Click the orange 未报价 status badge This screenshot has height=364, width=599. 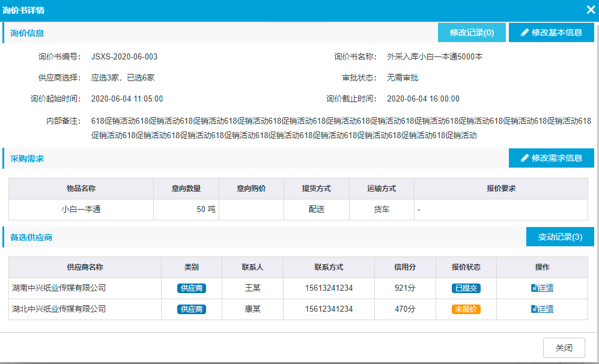pyautogui.click(x=466, y=309)
